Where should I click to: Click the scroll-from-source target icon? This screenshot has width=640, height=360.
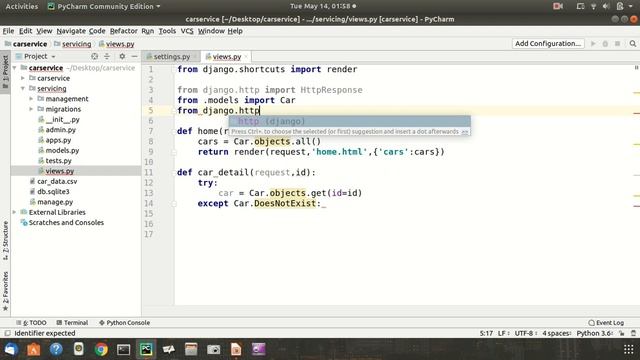(x=94, y=56)
